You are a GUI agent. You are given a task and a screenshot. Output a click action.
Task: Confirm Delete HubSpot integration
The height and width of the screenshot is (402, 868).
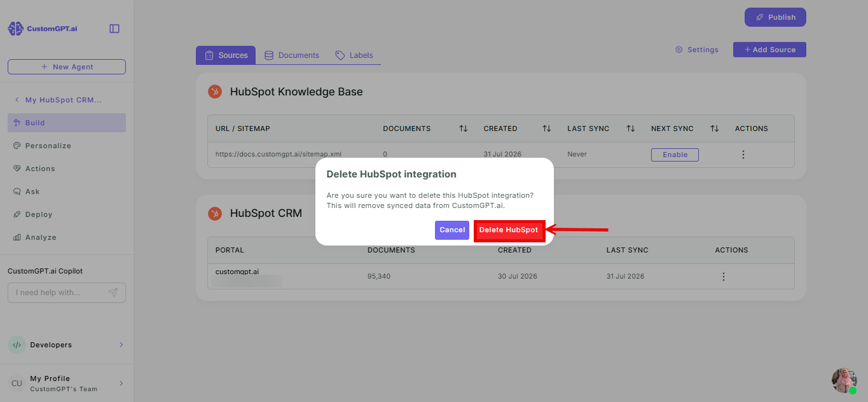509,230
